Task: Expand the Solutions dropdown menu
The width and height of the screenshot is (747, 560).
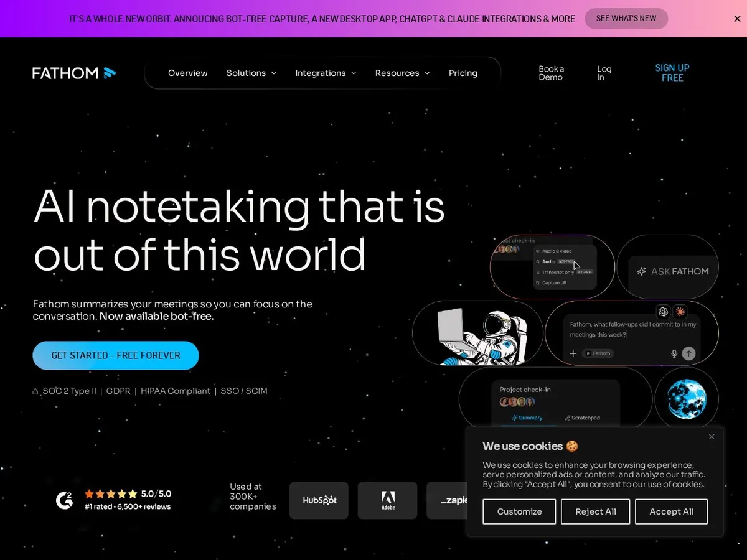Action: coord(251,73)
